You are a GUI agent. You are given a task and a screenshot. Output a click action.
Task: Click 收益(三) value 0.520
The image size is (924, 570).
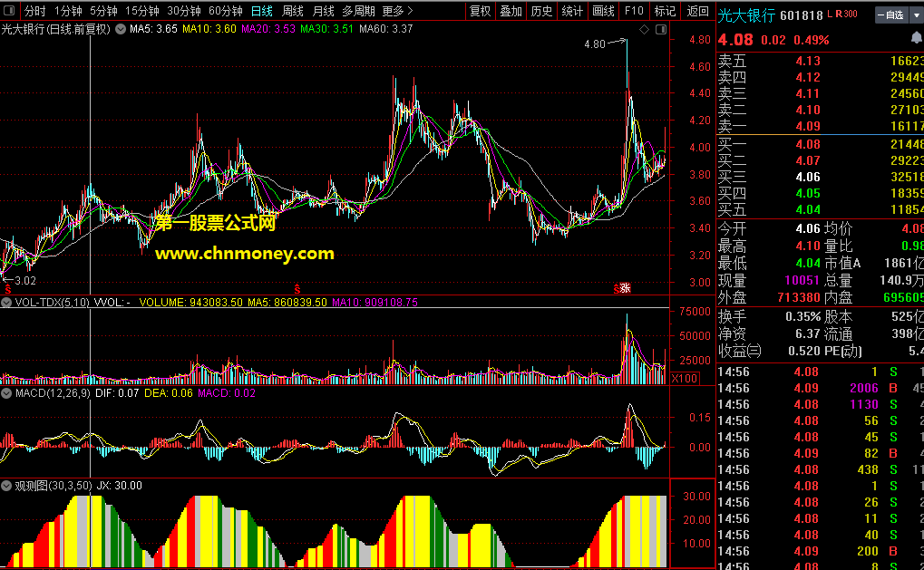803,351
